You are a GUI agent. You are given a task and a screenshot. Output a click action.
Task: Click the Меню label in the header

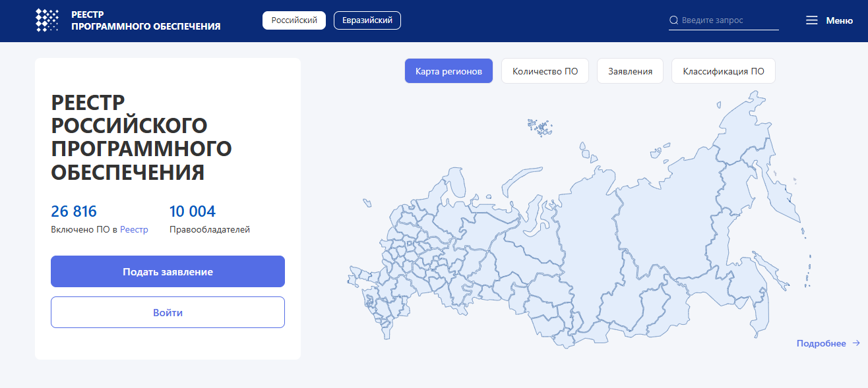click(x=839, y=20)
